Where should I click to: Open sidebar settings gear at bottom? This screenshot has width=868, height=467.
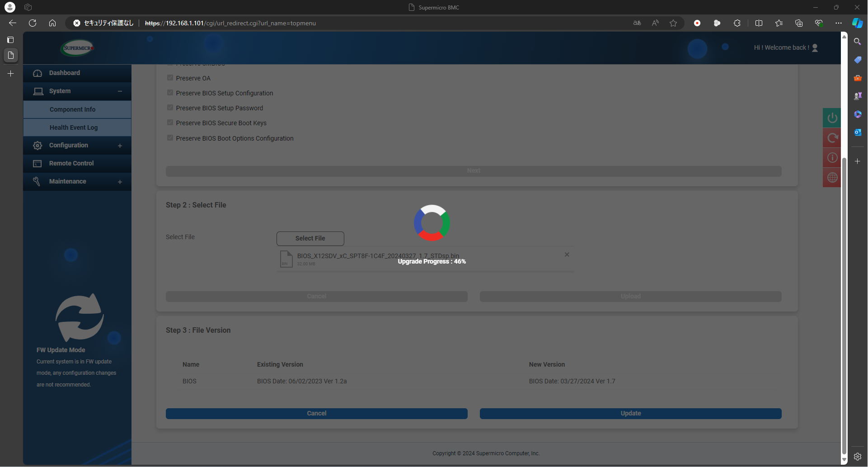[857, 457]
